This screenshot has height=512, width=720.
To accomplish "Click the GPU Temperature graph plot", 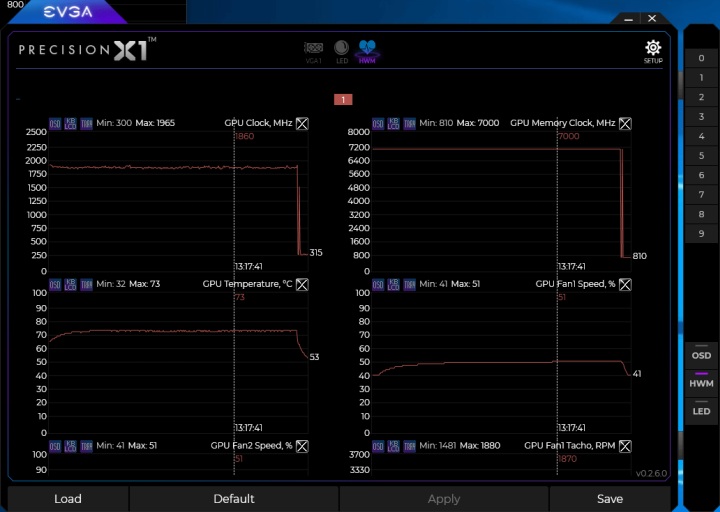I will [179, 362].
